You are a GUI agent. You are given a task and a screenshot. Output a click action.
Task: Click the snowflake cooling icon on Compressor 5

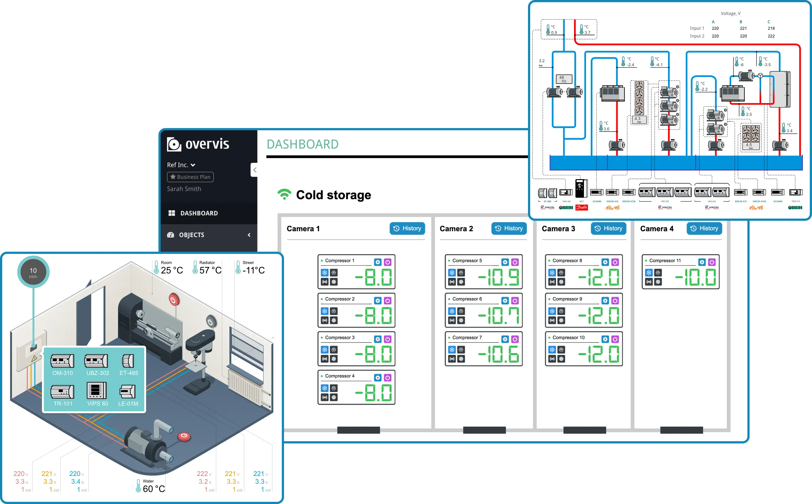point(452,273)
